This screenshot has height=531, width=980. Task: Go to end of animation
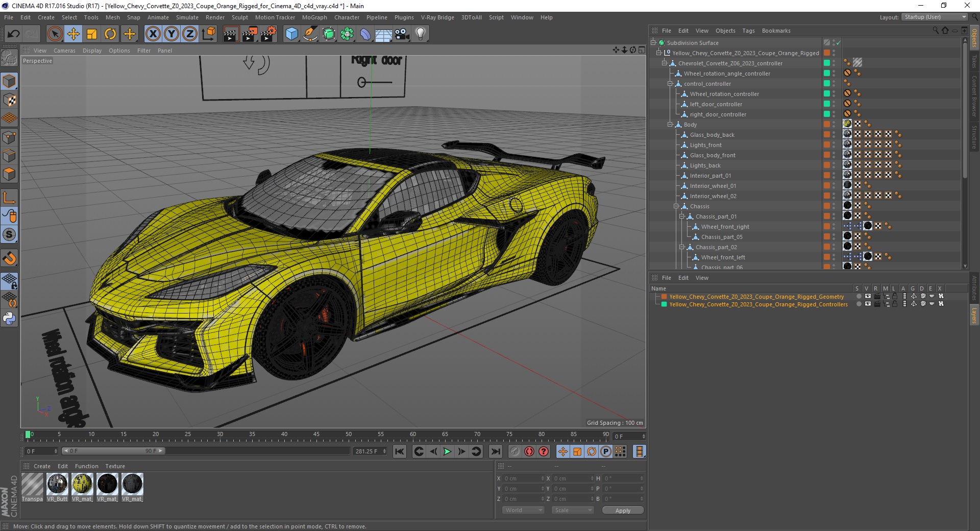point(495,451)
